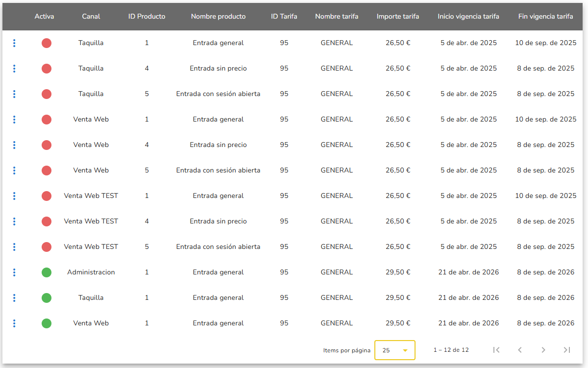Click red Activa indicator for Venta Web TEST product 5
The image size is (588, 368).
pyautogui.click(x=47, y=247)
